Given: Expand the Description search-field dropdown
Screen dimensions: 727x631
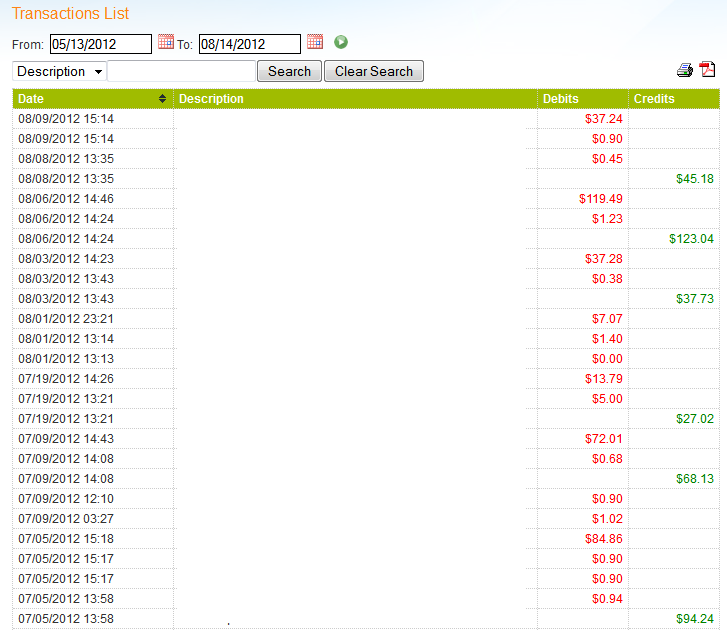Looking at the screenshot, I should coord(60,72).
